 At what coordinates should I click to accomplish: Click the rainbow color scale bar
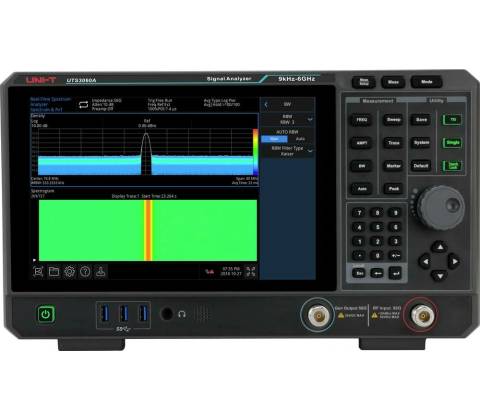click(x=255, y=152)
